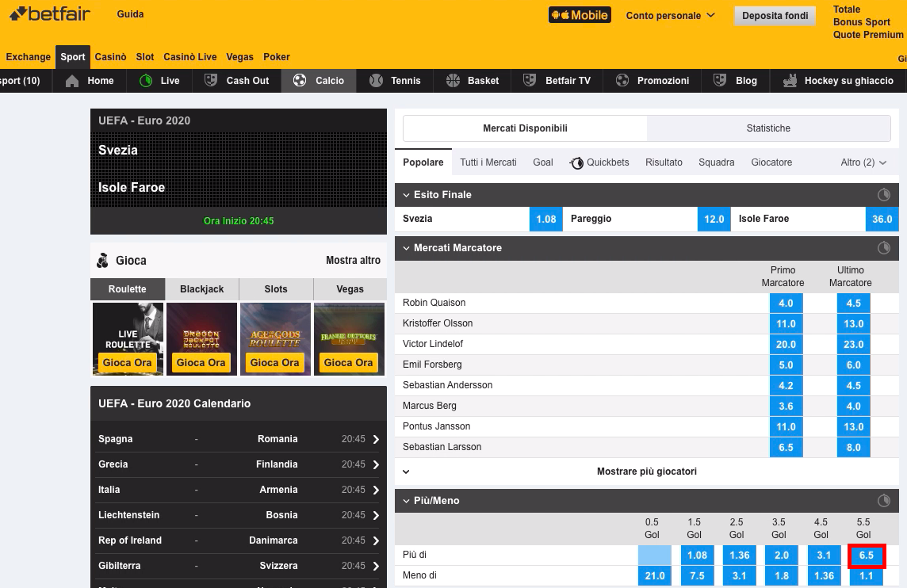This screenshot has height=588, width=907.
Task: Click the Hockey su ghiaccio skate icon
Action: tap(790, 81)
